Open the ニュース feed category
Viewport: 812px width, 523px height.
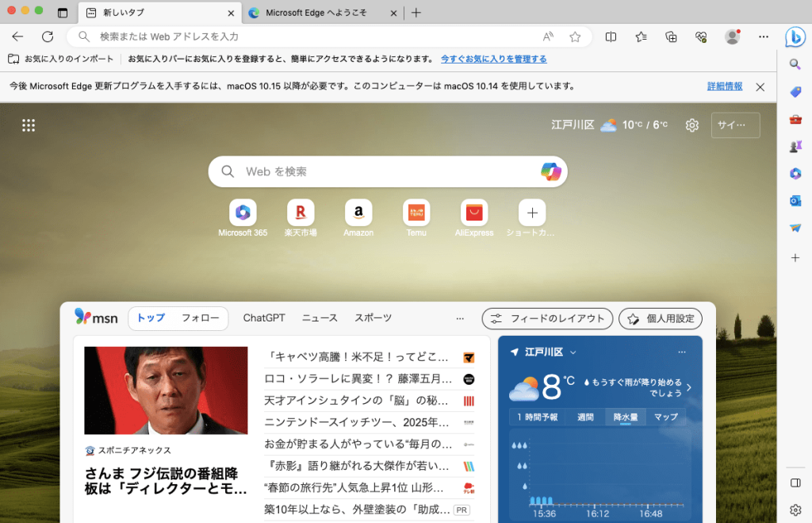click(x=320, y=317)
